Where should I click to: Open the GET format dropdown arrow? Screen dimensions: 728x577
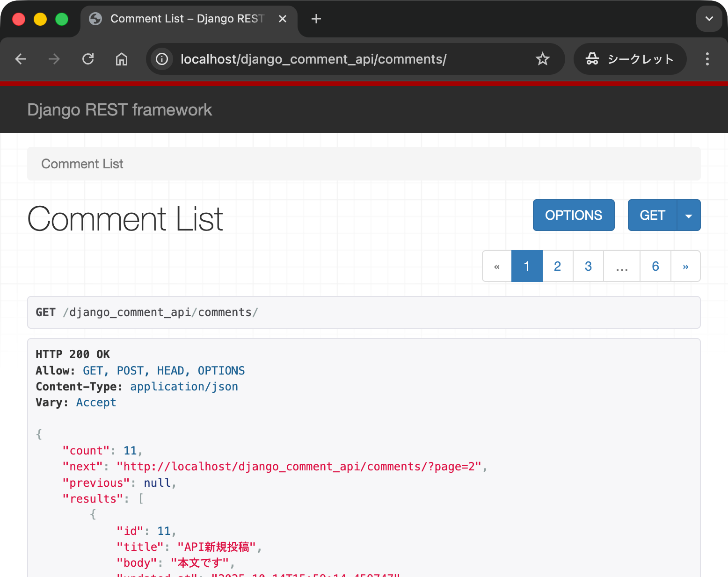(688, 215)
